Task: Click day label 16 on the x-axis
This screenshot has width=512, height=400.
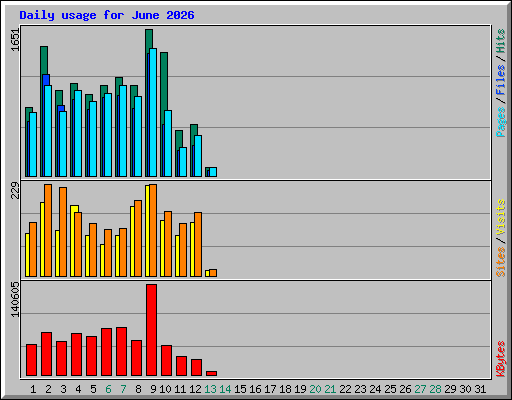Action: (x=255, y=389)
